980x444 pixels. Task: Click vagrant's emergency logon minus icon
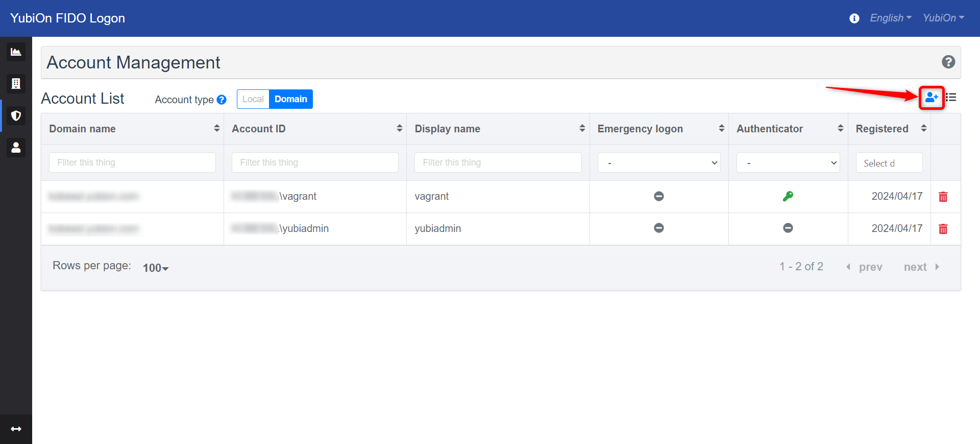tap(659, 196)
